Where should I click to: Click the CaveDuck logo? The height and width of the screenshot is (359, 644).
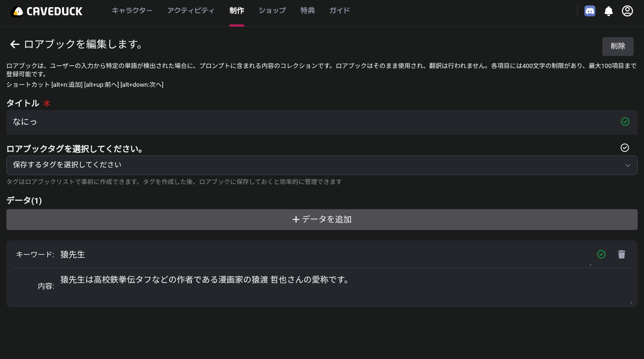click(x=47, y=11)
